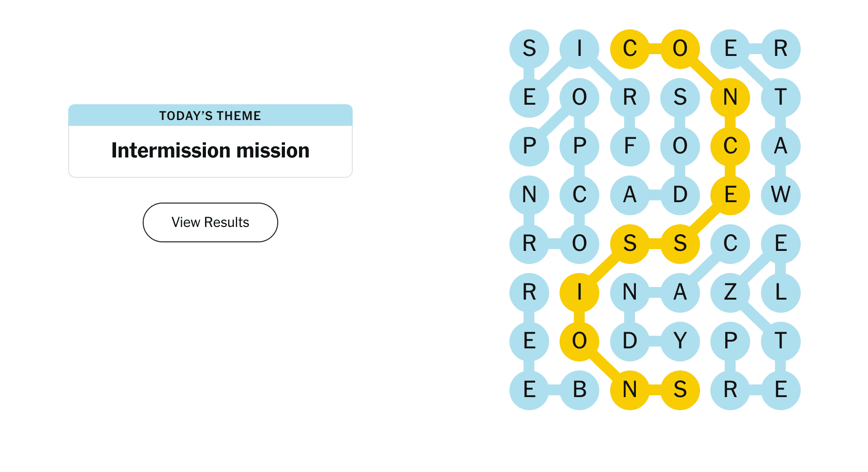Screen dimensions: 868x472
Task: Click the View Results button
Action: (x=210, y=222)
